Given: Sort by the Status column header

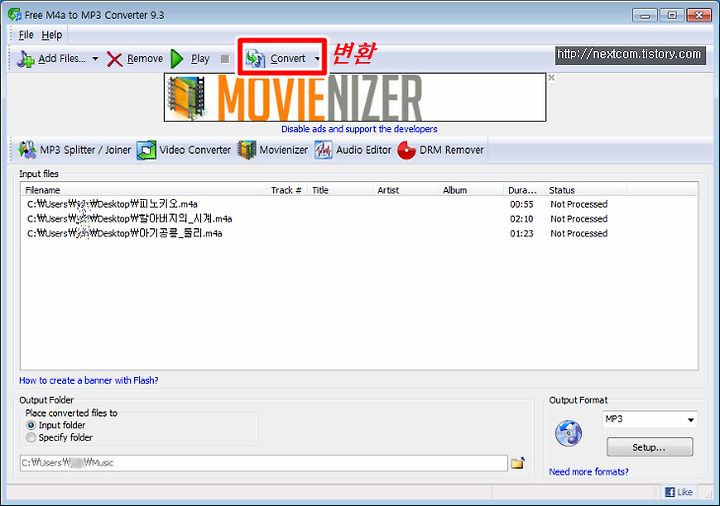Looking at the screenshot, I should pos(585,190).
